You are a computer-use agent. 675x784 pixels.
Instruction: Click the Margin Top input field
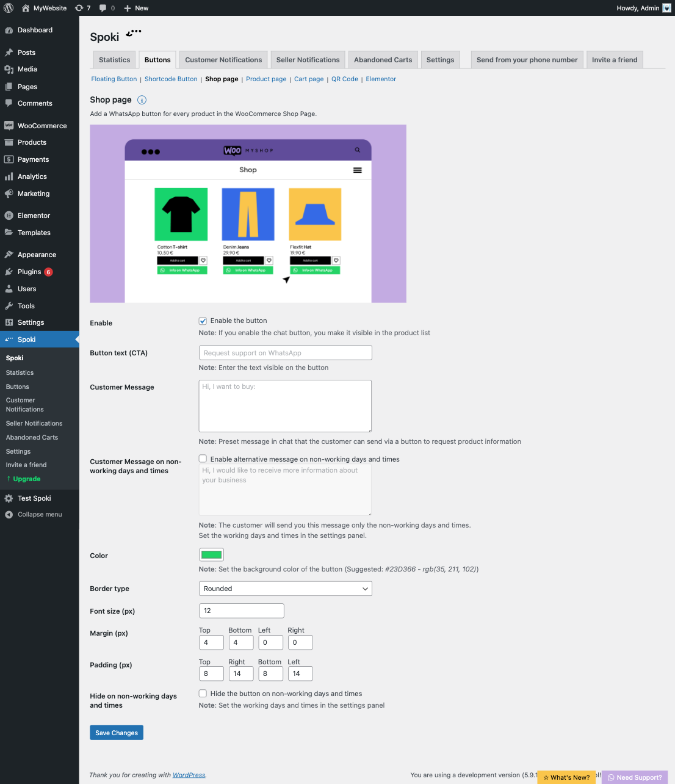(211, 642)
